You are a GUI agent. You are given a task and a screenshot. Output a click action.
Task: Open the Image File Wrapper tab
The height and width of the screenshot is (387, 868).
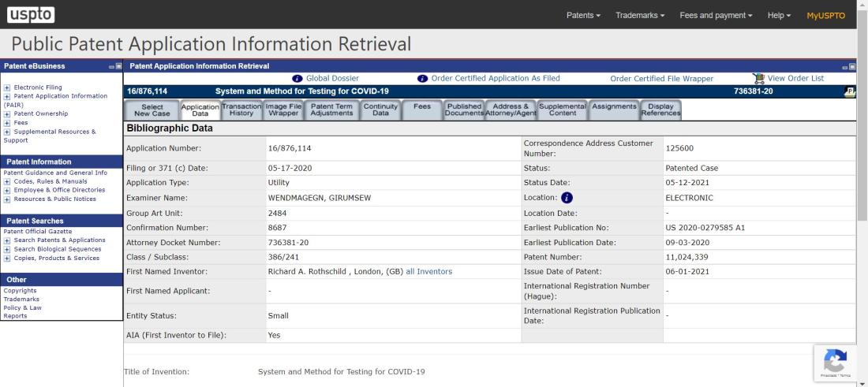(283, 110)
